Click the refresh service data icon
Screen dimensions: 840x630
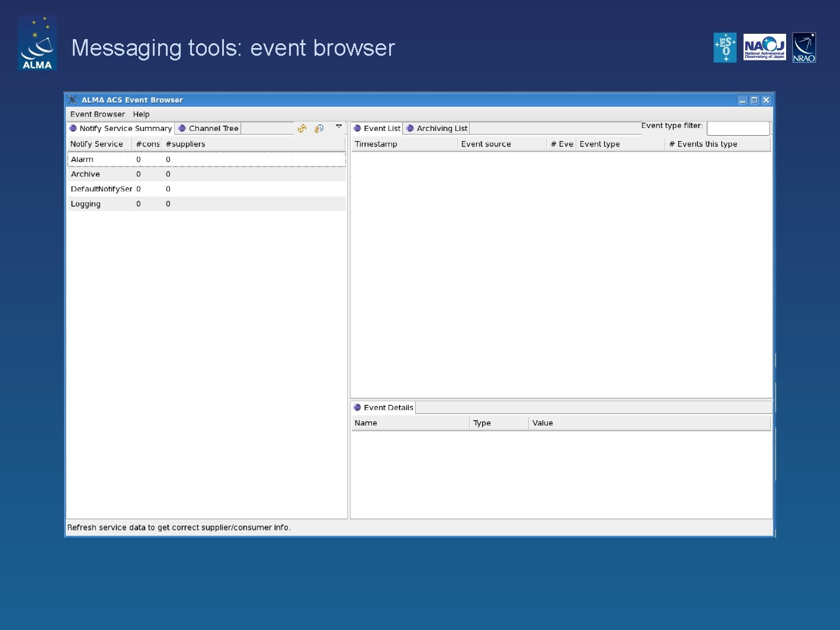(x=302, y=128)
